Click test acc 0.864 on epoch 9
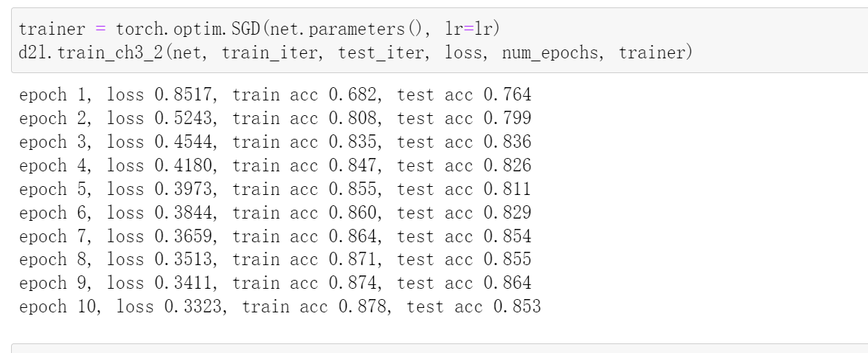Screen dimensions: 868x353 (464, 283)
